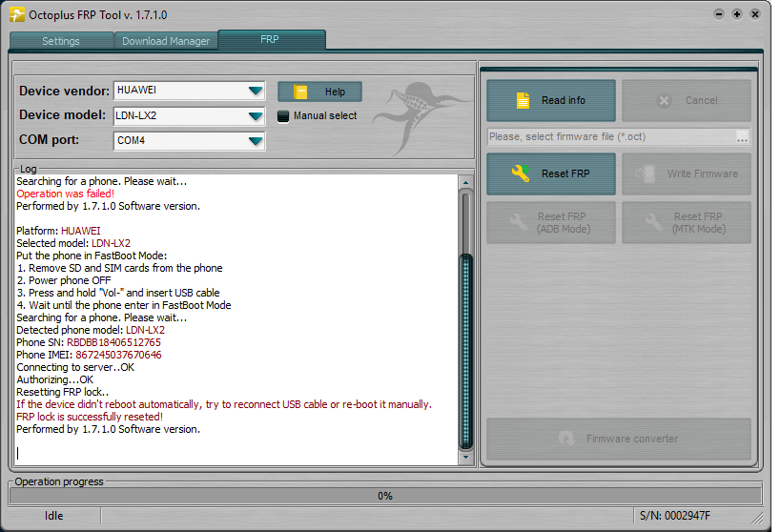The width and height of the screenshot is (781, 532).
Task: Click the reconnect USB cable warning line
Action: [224, 404]
